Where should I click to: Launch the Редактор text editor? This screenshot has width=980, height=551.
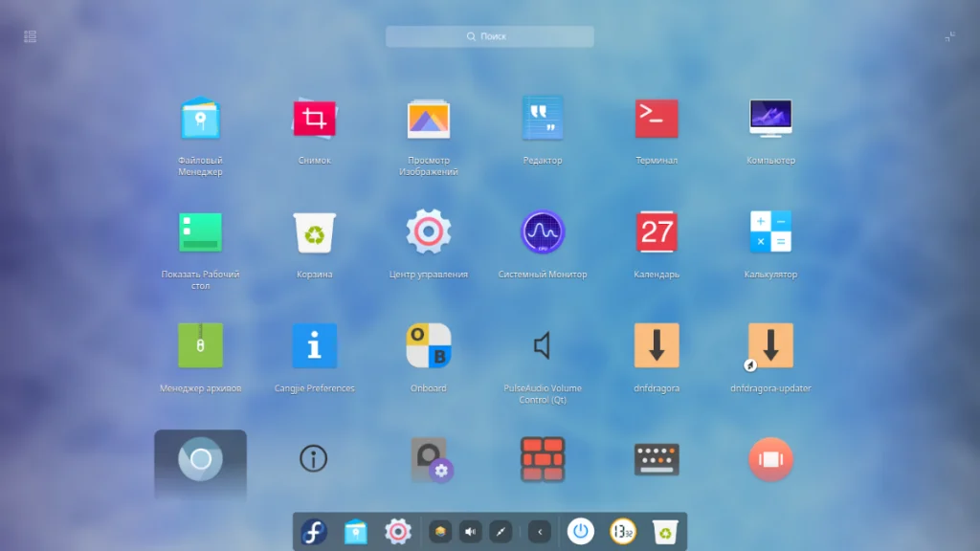click(x=543, y=118)
